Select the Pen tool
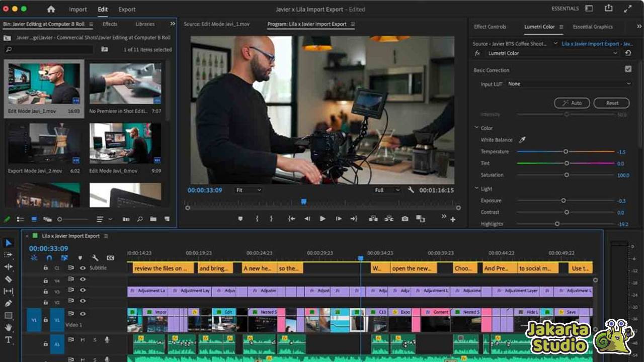Viewport: 644px width, 362px height. point(8,303)
